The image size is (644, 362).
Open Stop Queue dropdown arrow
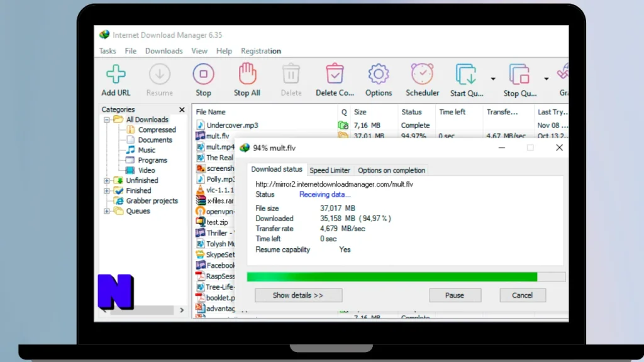547,79
